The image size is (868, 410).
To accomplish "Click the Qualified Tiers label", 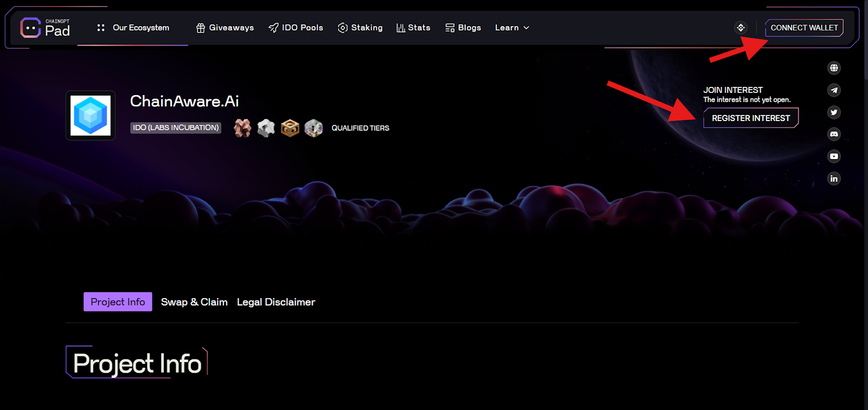I will click(x=360, y=128).
